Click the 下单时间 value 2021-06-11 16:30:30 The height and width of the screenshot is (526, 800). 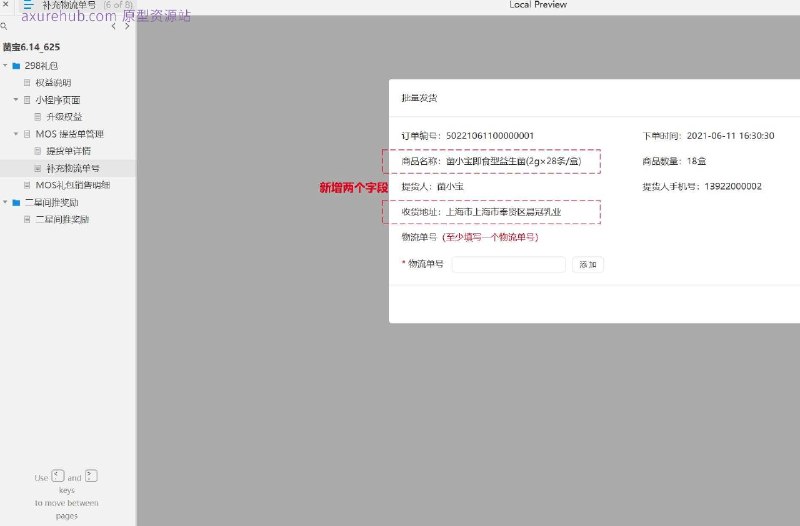(731, 136)
